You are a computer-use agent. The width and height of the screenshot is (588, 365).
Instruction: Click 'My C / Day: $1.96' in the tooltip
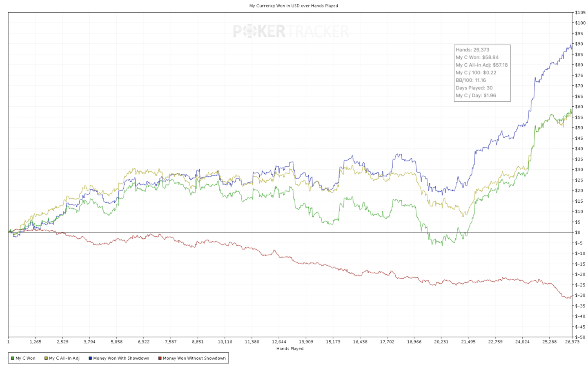coord(476,95)
